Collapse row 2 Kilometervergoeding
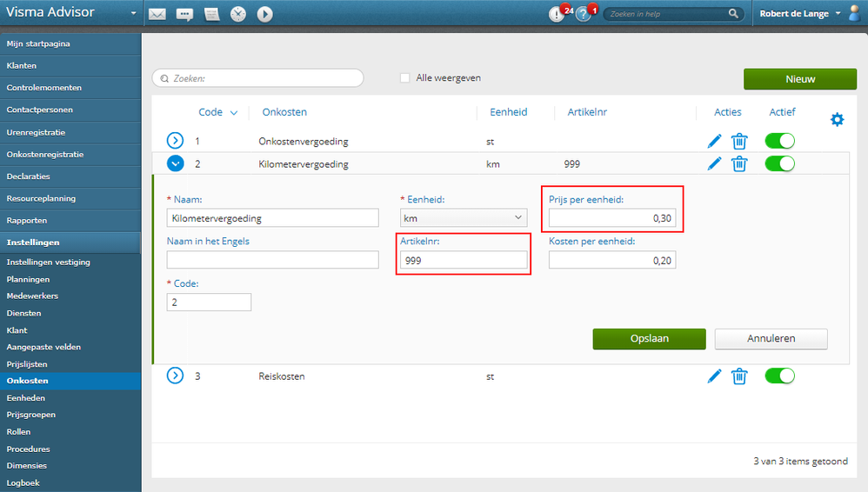 pyautogui.click(x=175, y=163)
